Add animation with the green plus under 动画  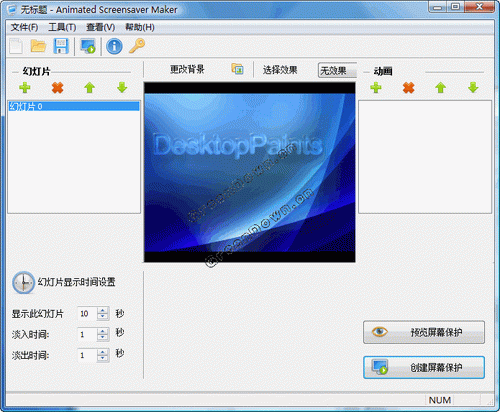tap(376, 88)
